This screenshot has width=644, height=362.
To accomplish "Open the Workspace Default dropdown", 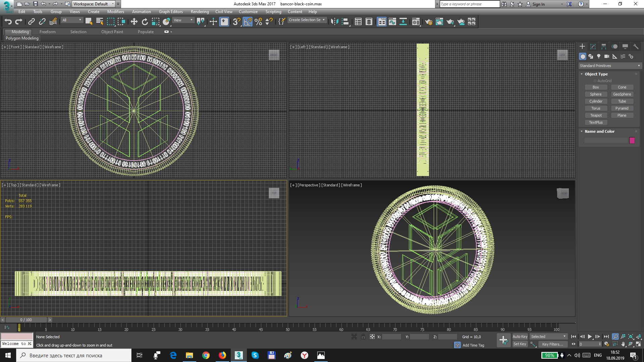I will pos(94,4).
